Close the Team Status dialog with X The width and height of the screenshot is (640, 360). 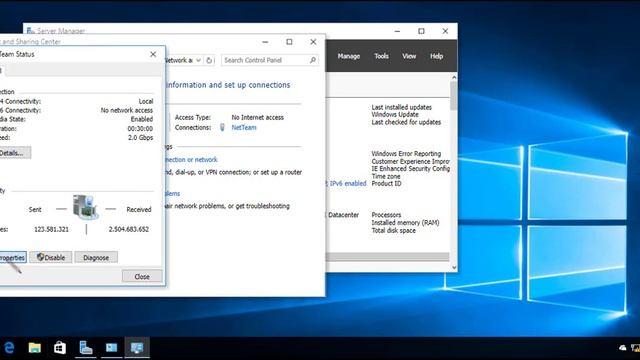(153, 54)
